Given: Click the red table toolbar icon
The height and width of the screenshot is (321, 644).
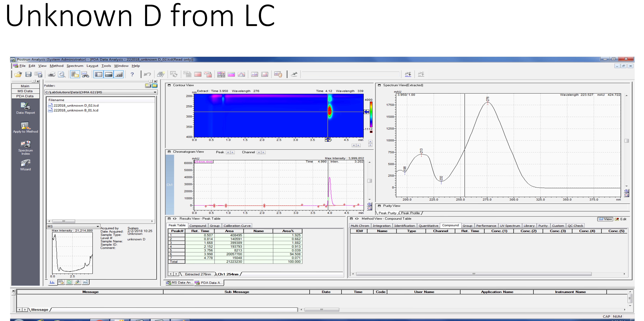Looking at the screenshot, I should coord(198,74).
